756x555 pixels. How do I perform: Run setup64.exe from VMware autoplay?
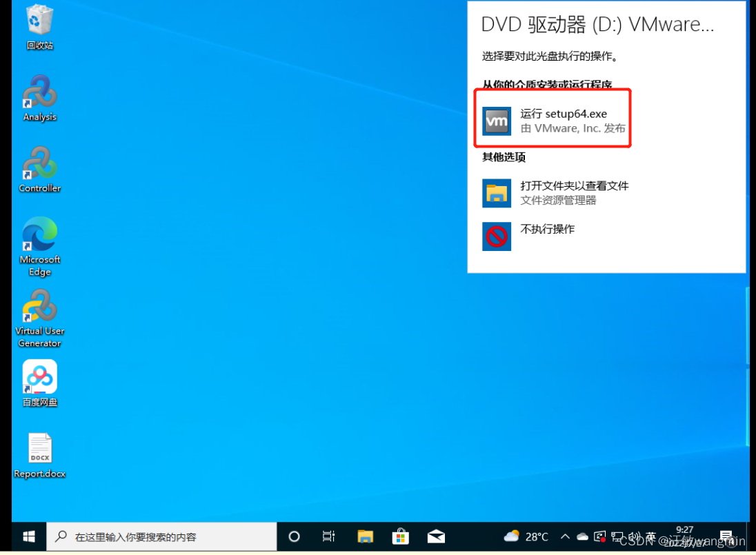tap(553, 121)
